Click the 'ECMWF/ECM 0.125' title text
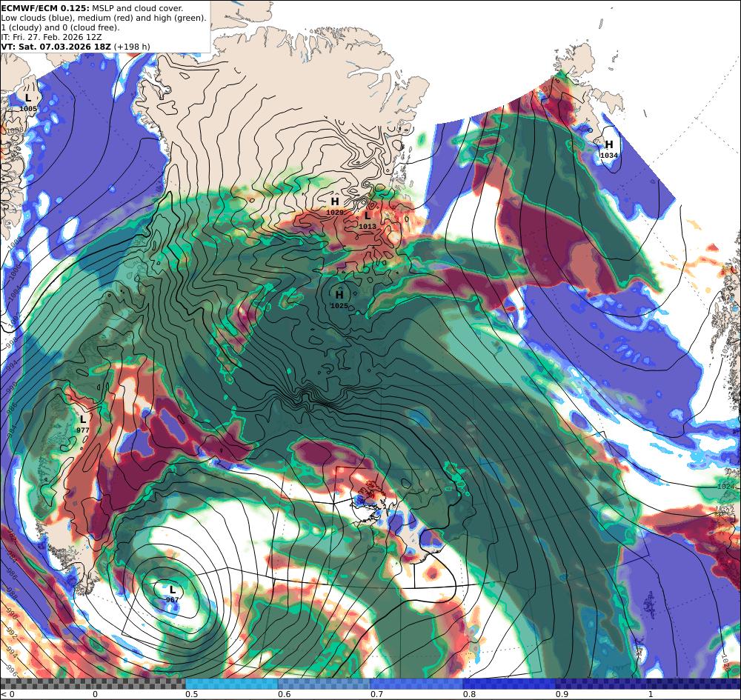 (46, 8)
